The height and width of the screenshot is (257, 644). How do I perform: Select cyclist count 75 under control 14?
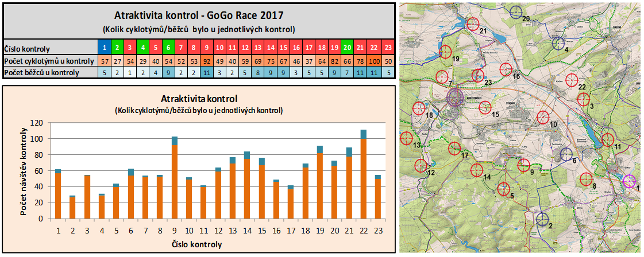click(x=270, y=61)
